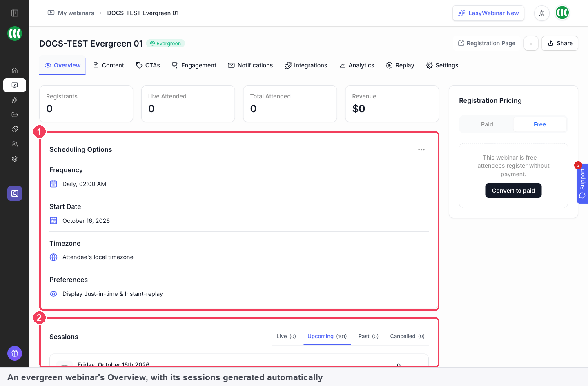Select the Free pricing option
The height and width of the screenshot is (386, 588).
pos(540,124)
